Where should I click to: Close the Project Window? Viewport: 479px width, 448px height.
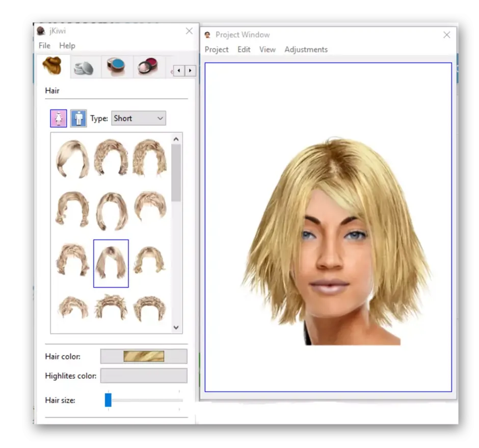point(446,35)
